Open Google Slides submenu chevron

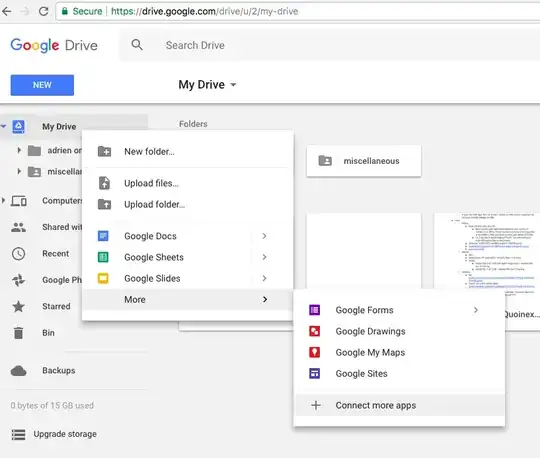point(264,278)
